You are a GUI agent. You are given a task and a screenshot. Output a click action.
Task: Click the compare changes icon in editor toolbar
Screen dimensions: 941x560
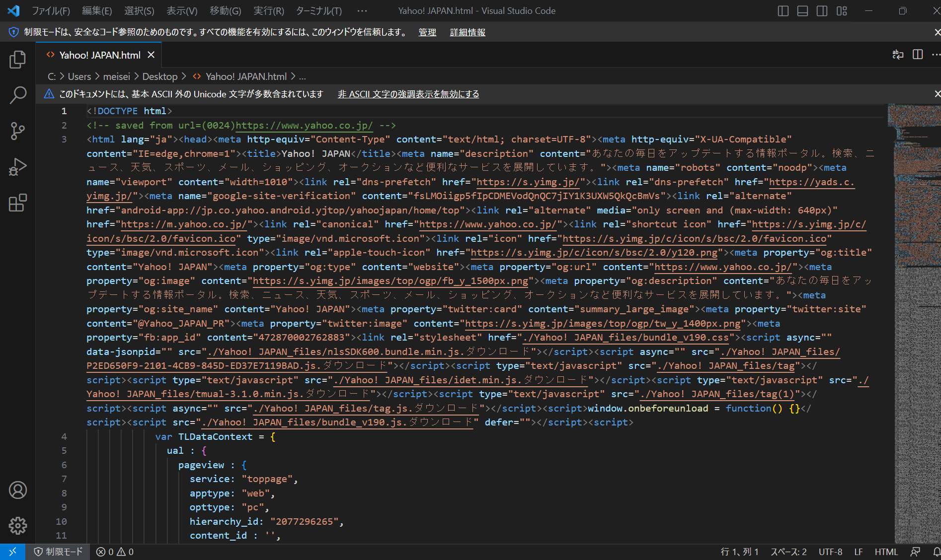coord(898,55)
